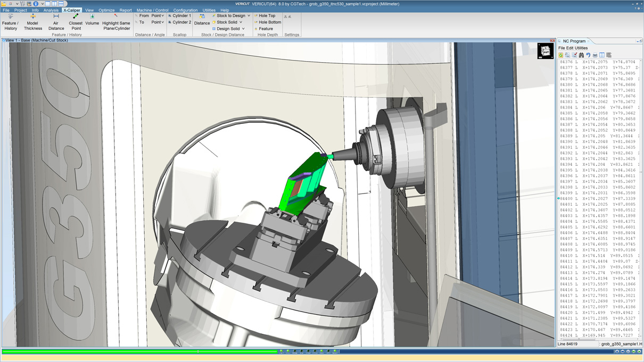This screenshot has height=362, width=644.
Task: Pick Hole Bottom depth option
Action: click(268, 22)
